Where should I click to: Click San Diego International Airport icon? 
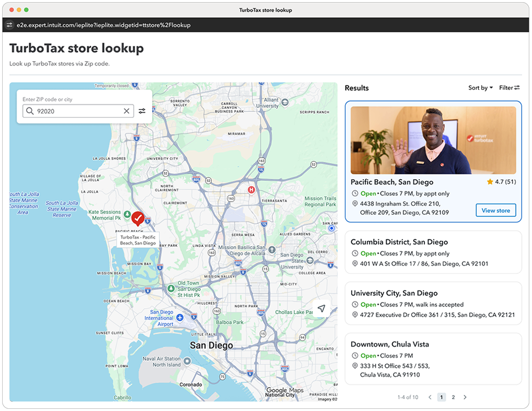pyautogui.click(x=180, y=318)
